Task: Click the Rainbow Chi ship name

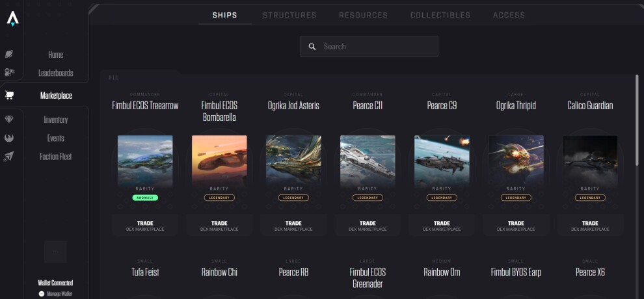Action: 219,272
